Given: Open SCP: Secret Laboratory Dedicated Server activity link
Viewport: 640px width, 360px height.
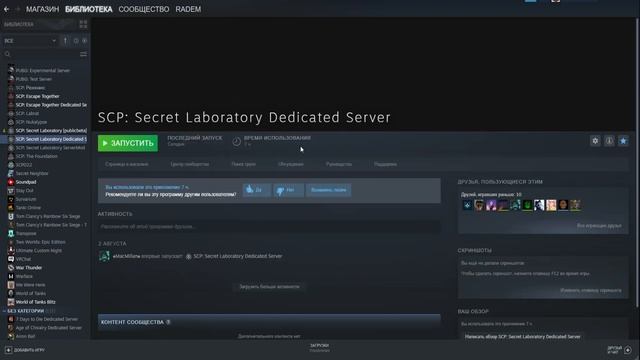Looking at the screenshot, I should 238,256.
